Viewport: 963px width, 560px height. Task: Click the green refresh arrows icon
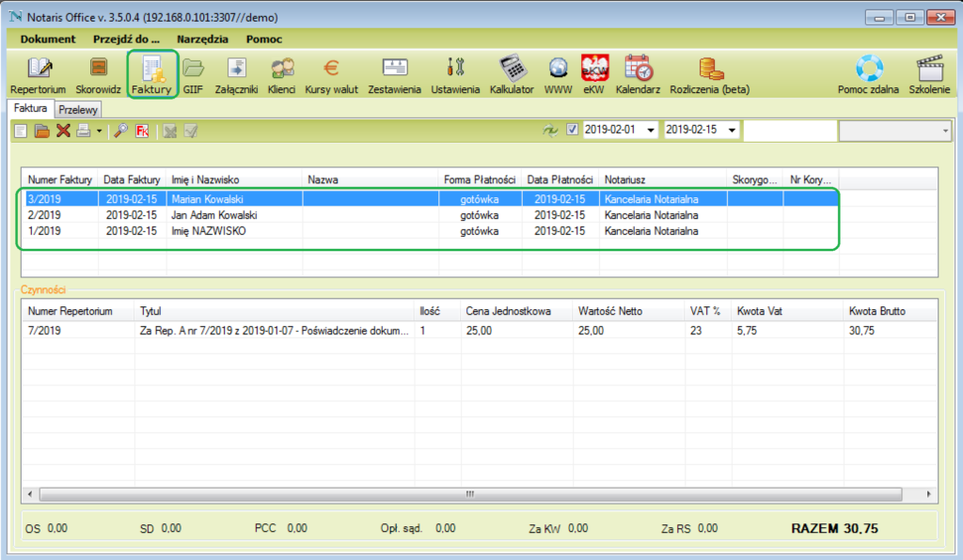550,130
